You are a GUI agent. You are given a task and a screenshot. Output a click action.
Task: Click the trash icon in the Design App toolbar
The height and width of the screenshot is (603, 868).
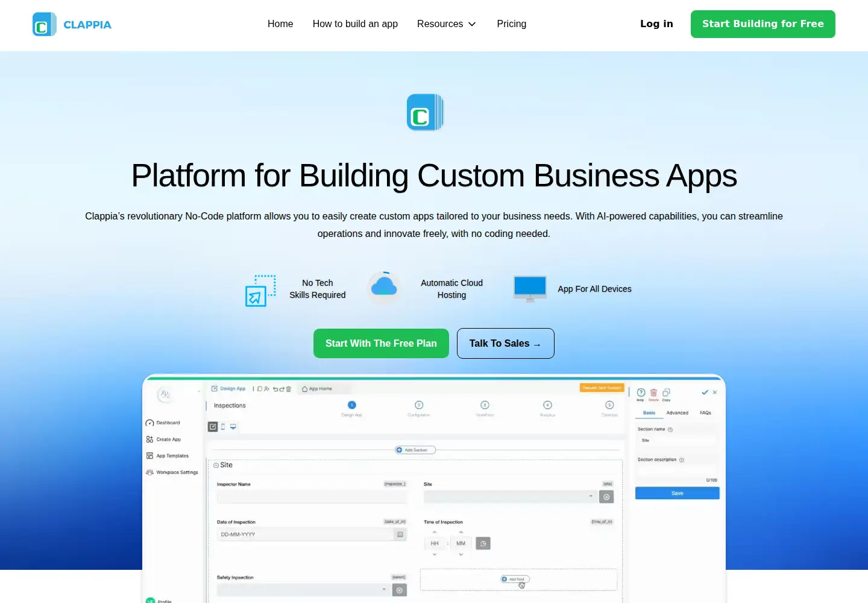pos(289,389)
